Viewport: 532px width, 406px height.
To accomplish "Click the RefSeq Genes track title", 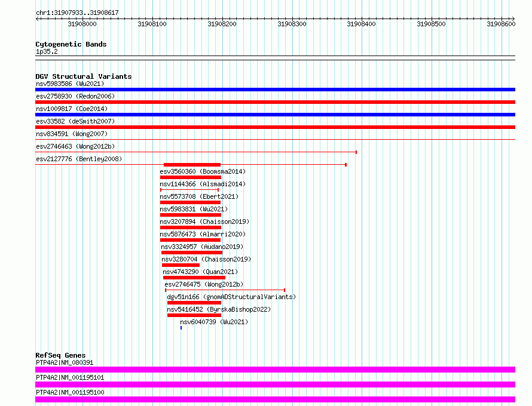I will (x=60, y=355).
